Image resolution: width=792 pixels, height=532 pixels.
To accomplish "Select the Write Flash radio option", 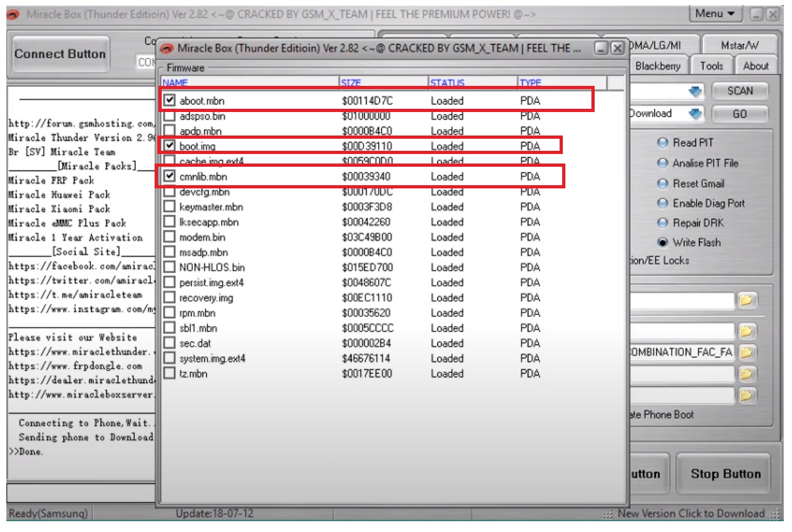I will [x=663, y=242].
